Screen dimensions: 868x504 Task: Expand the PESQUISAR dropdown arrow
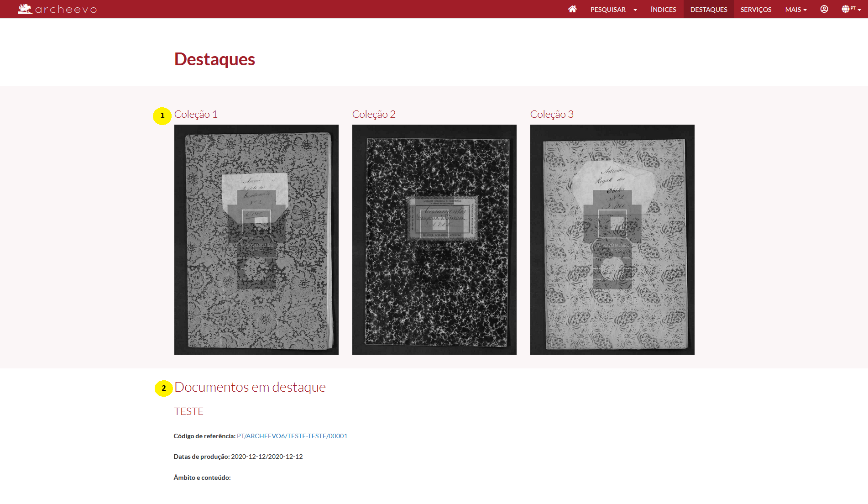point(635,10)
